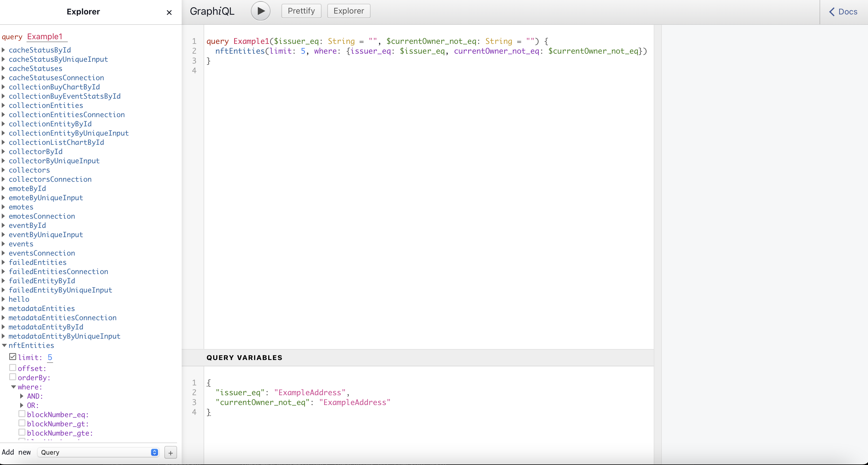Expand the OR filter group
The image size is (868, 465).
click(x=22, y=405)
